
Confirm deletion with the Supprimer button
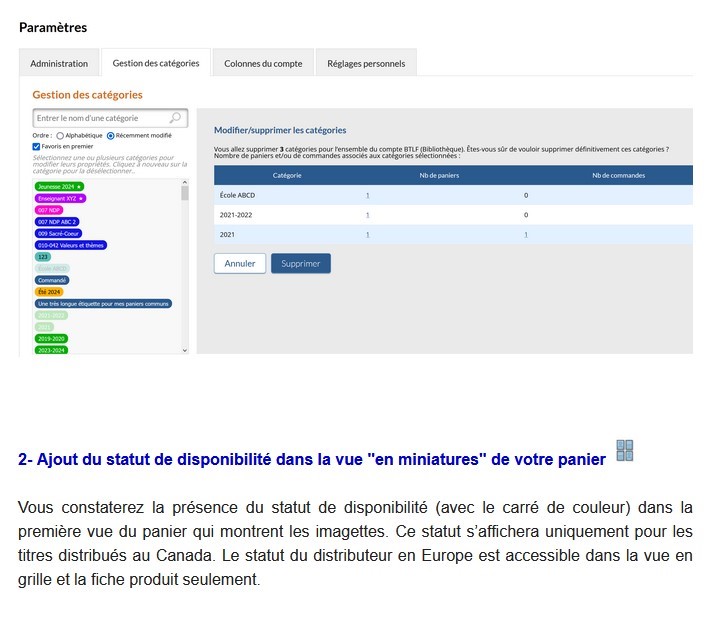300,264
